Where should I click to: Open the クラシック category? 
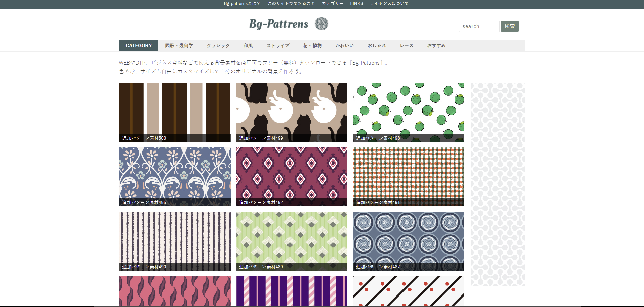pyautogui.click(x=218, y=46)
